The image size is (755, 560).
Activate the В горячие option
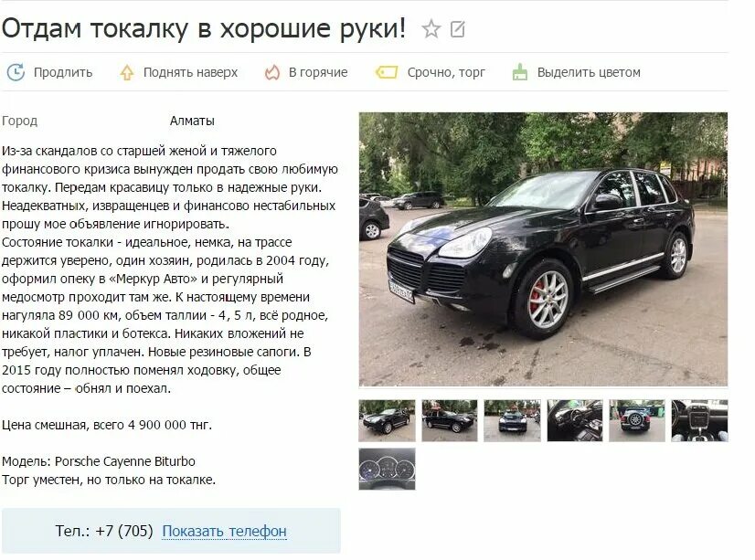318,72
